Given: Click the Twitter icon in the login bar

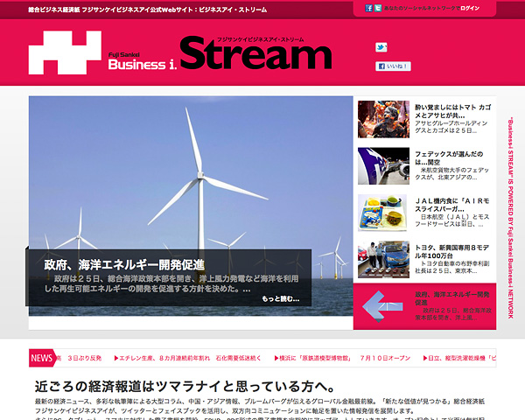Looking at the screenshot, I should tap(378, 9).
